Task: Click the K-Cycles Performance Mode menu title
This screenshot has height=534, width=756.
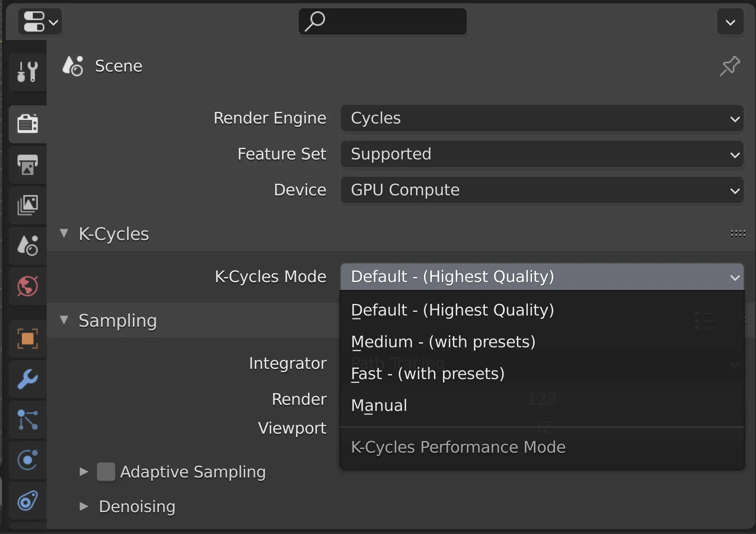Action: pos(458,447)
